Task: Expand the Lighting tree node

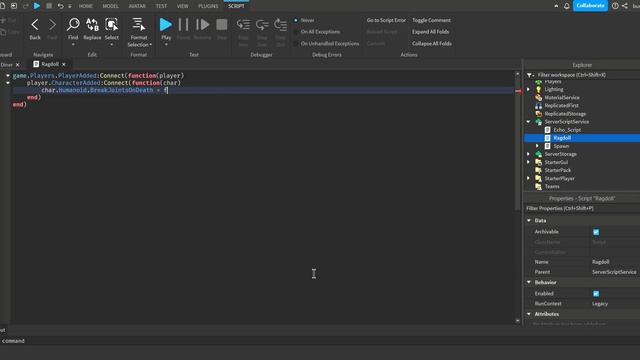Action: click(x=529, y=89)
